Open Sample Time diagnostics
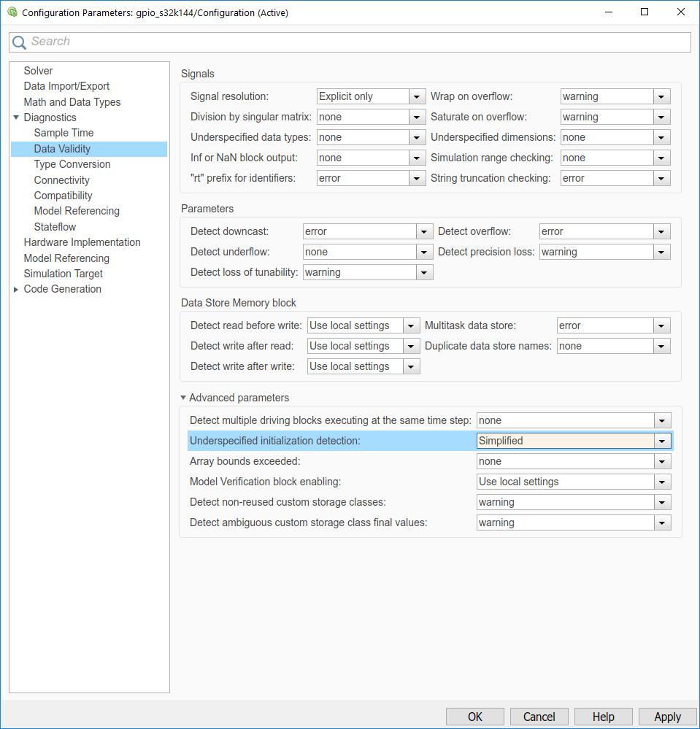This screenshot has height=729, width=700. 64,133
